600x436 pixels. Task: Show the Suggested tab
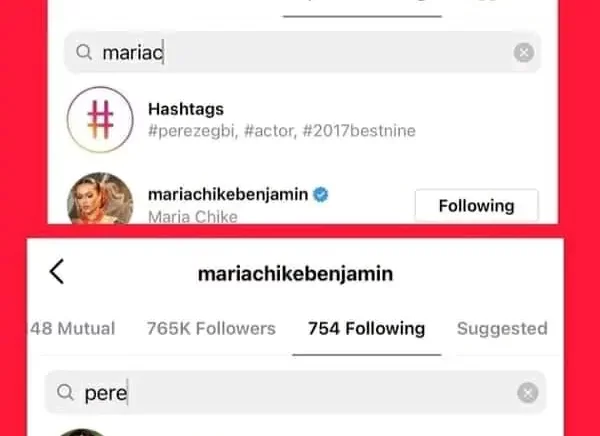coord(502,328)
